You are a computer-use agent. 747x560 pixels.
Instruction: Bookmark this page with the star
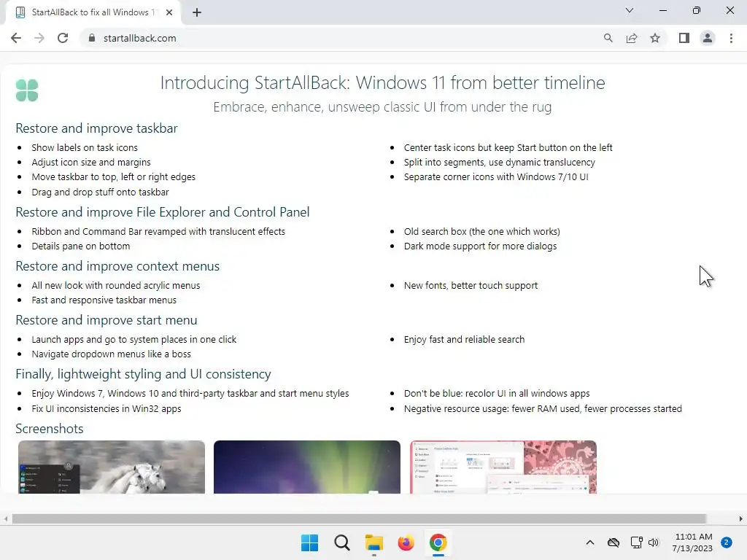pos(655,38)
